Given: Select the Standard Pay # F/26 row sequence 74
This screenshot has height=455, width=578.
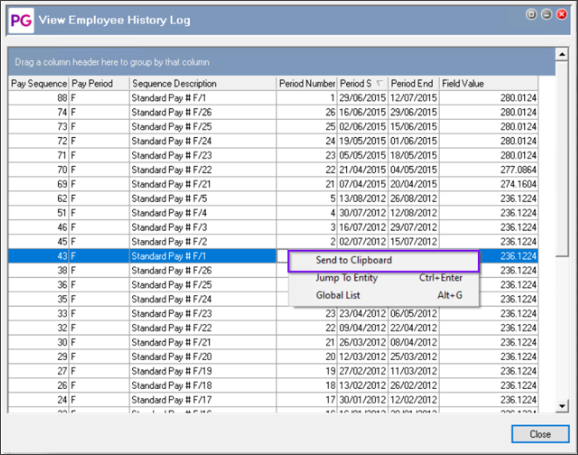Looking at the screenshot, I should tap(273, 112).
